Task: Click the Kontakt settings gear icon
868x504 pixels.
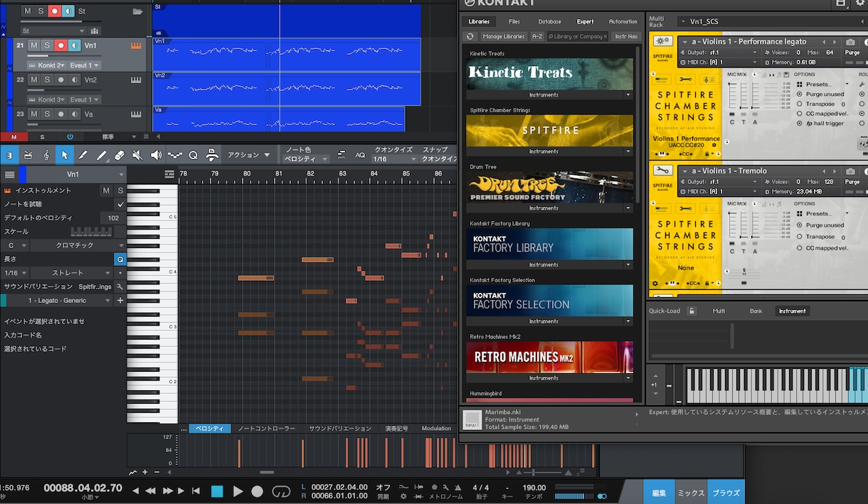Action: pyautogui.click(x=859, y=4)
